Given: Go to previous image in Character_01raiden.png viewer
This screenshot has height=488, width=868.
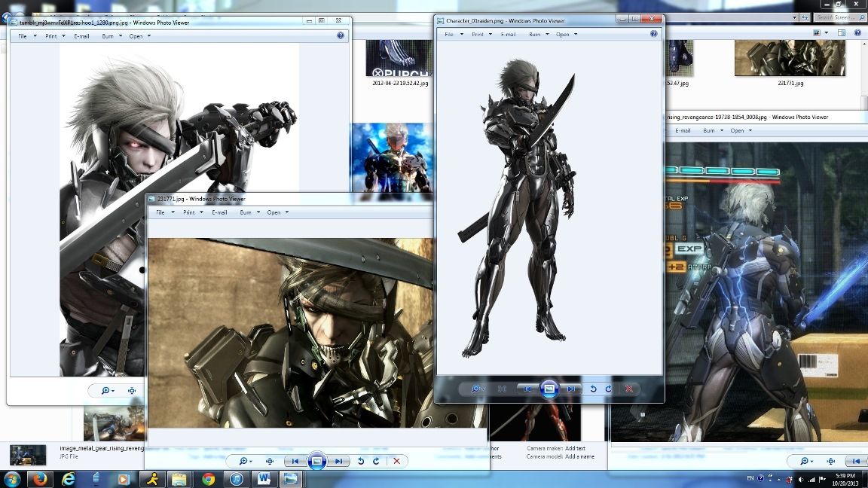Looking at the screenshot, I should click(x=527, y=389).
